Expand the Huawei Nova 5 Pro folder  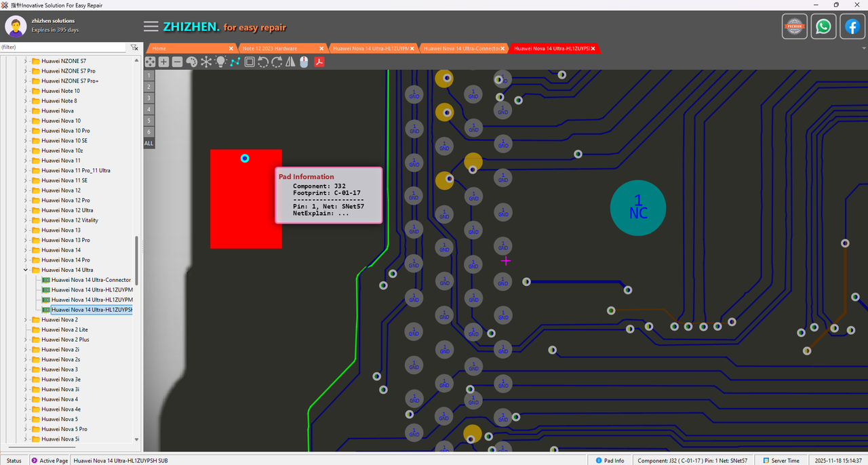tap(26, 429)
